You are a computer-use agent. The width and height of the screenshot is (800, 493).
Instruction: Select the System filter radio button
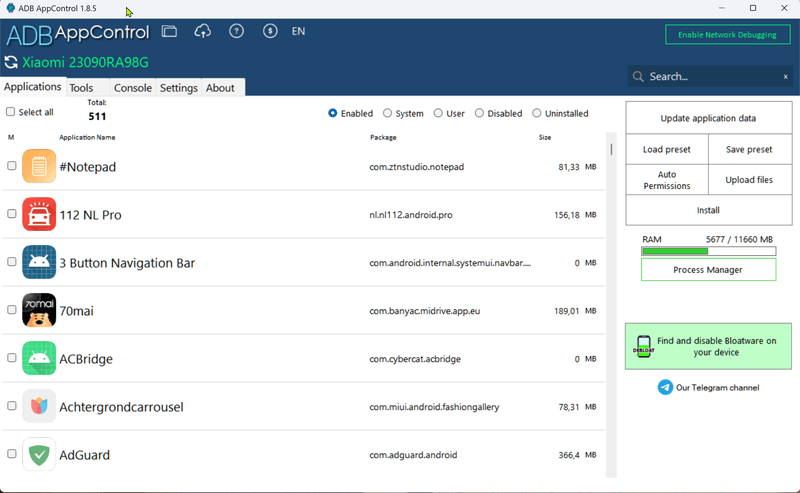coord(387,113)
